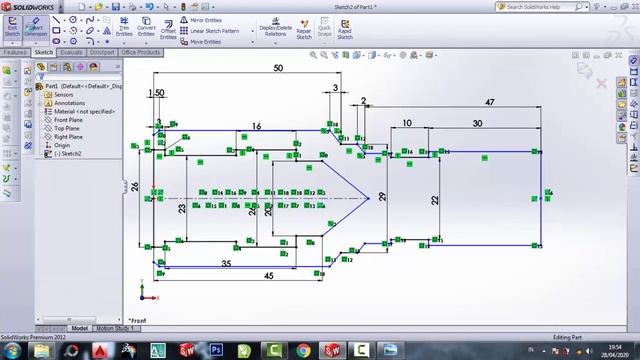Click the Zoom to Fit icon
Screen dimensions: 640x360
313,55
